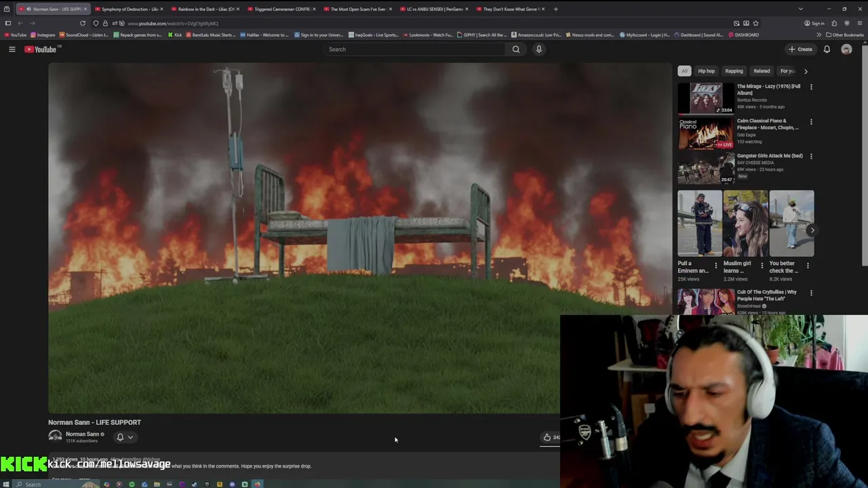The width and height of the screenshot is (868, 488).
Task: Open options for 'Muslim girl learns' short
Action: click(762, 266)
